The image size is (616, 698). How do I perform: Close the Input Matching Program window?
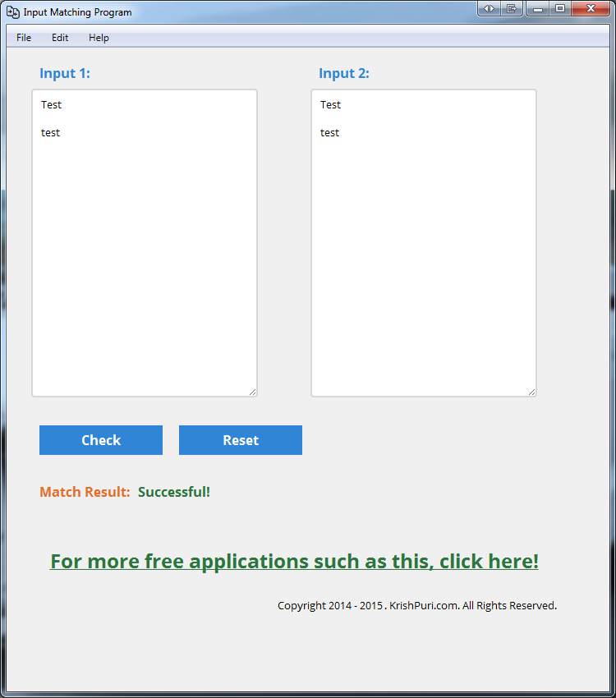[591, 8]
